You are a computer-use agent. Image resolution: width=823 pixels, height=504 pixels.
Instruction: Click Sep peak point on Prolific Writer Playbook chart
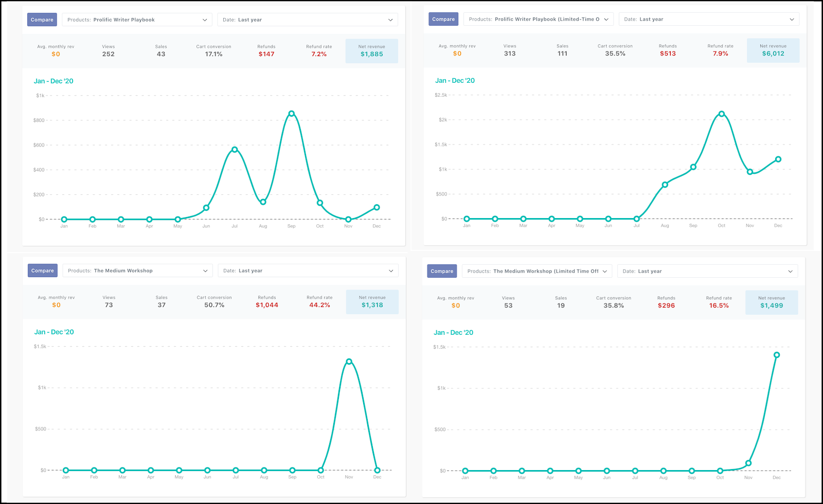pyautogui.click(x=292, y=114)
